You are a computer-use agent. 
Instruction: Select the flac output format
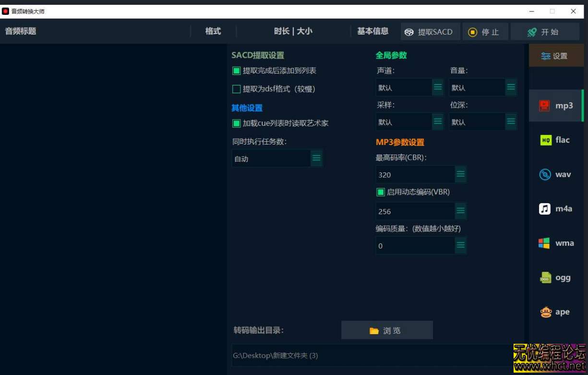click(557, 140)
